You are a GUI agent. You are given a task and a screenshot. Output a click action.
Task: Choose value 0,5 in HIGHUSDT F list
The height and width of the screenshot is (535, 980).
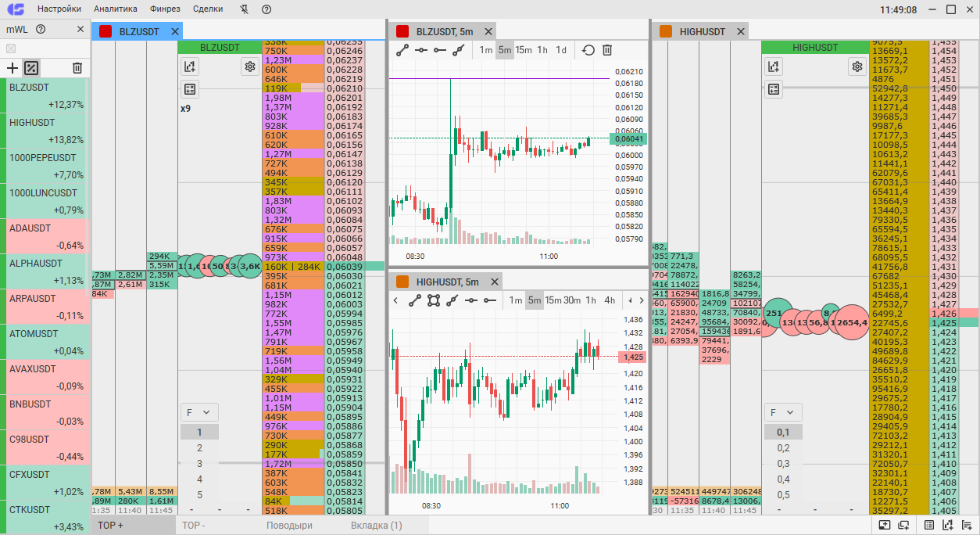pyautogui.click(x=783, y=494)
